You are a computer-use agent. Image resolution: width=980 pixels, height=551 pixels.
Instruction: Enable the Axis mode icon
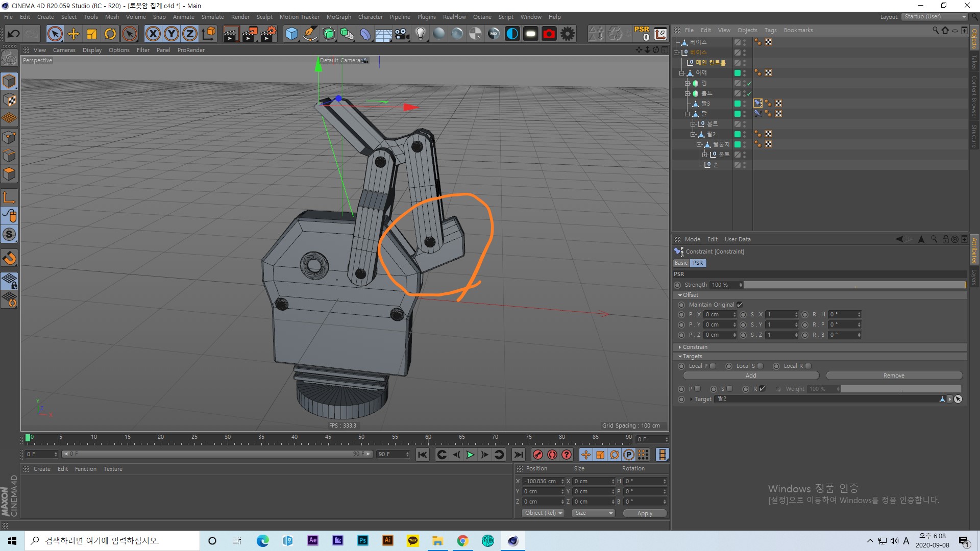9,197
